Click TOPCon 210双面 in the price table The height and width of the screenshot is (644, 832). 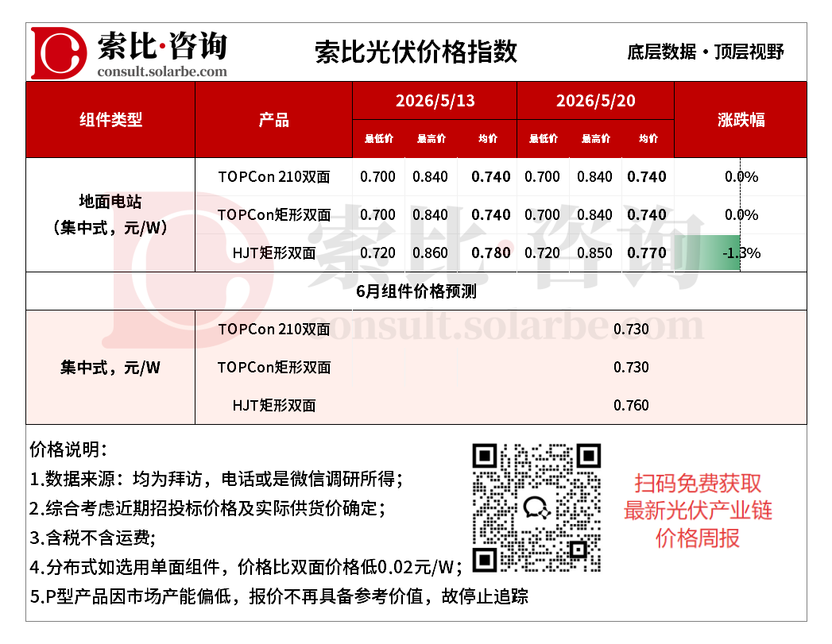[274, 177]
